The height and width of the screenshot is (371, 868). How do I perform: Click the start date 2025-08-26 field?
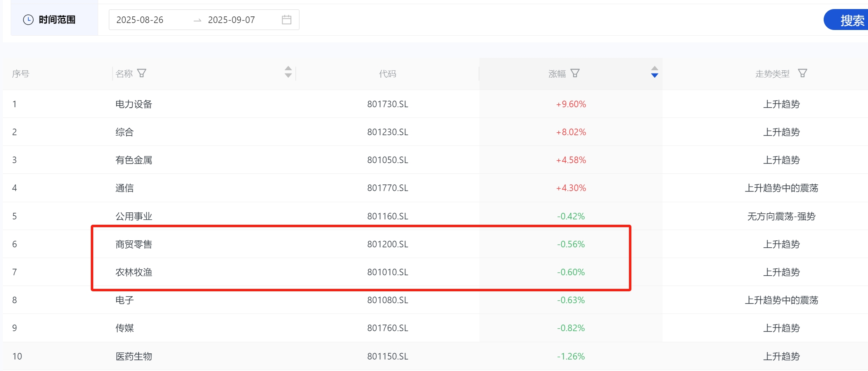point(140,20)
